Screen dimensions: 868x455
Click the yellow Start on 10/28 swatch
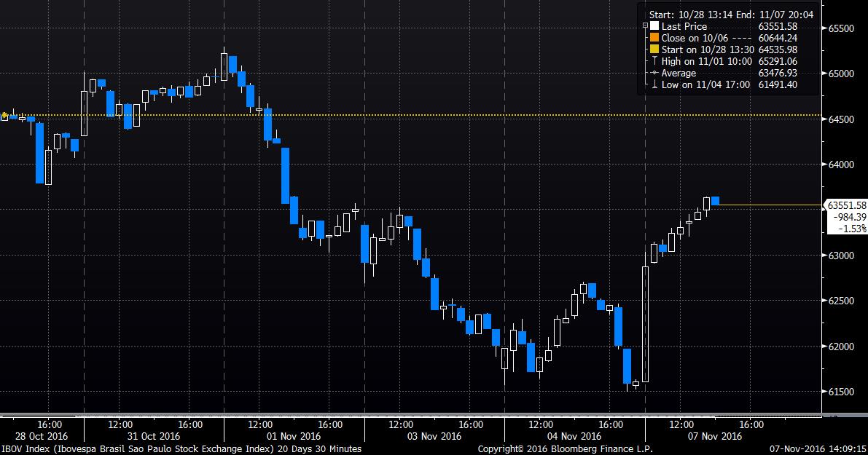tap(654, 50)
